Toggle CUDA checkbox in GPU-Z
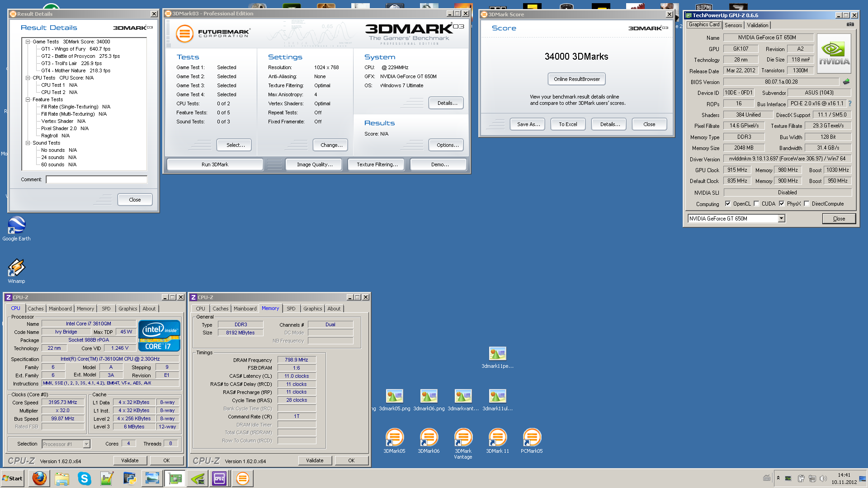This screenshot has width=868, height=488. click(x=756, y=203)
